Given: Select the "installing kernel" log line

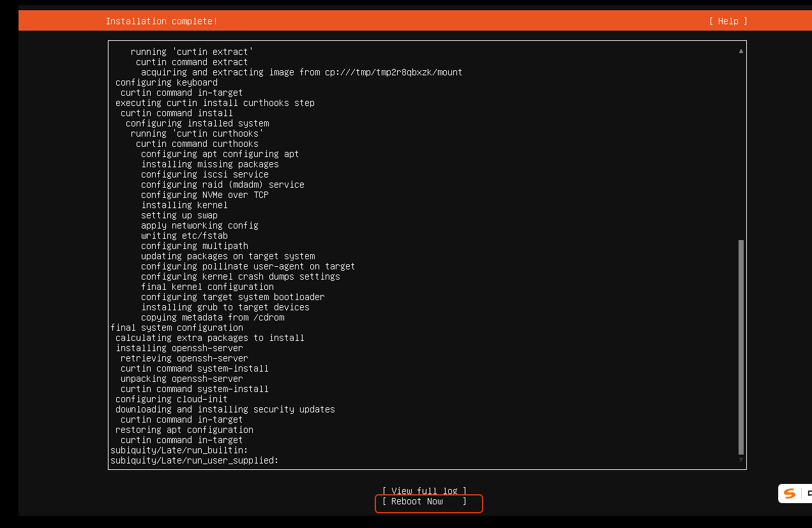Looking at the screenshot, I should click(x=184, y=205).
